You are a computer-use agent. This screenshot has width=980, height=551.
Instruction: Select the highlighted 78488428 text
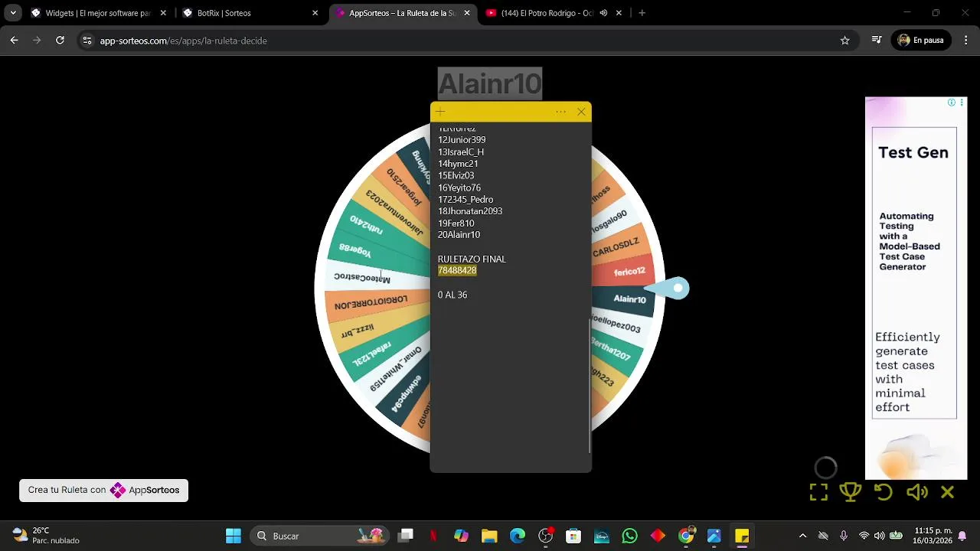(x=457, y=271)
